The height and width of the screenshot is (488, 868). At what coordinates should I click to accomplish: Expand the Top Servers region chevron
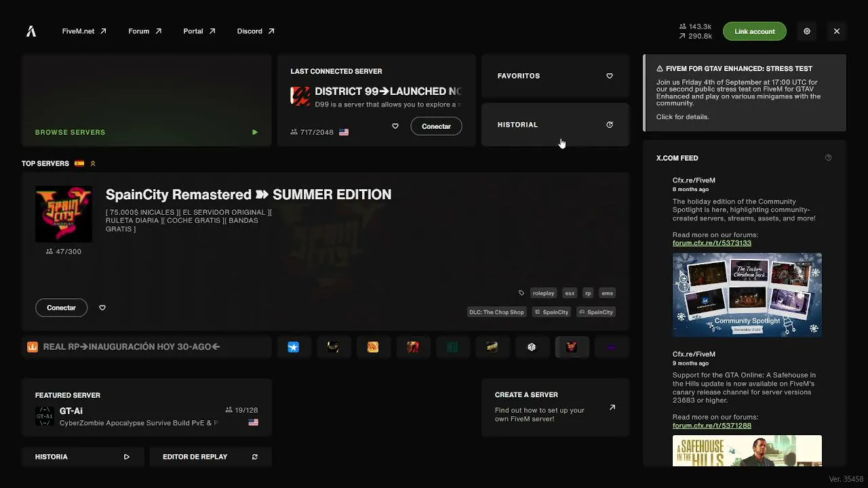coord(93,163)
